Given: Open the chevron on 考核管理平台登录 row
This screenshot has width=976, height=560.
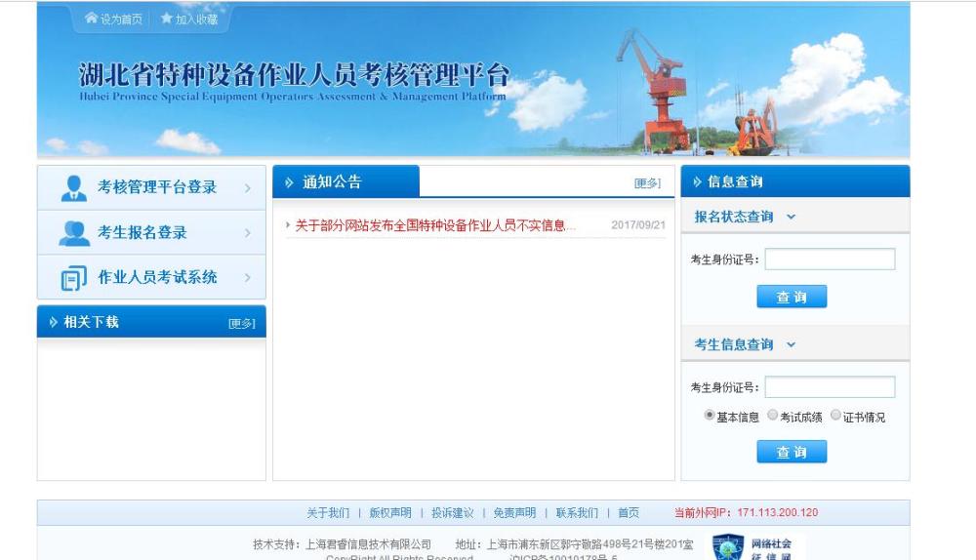Looking at the screenshot, I should coord(248,187).
